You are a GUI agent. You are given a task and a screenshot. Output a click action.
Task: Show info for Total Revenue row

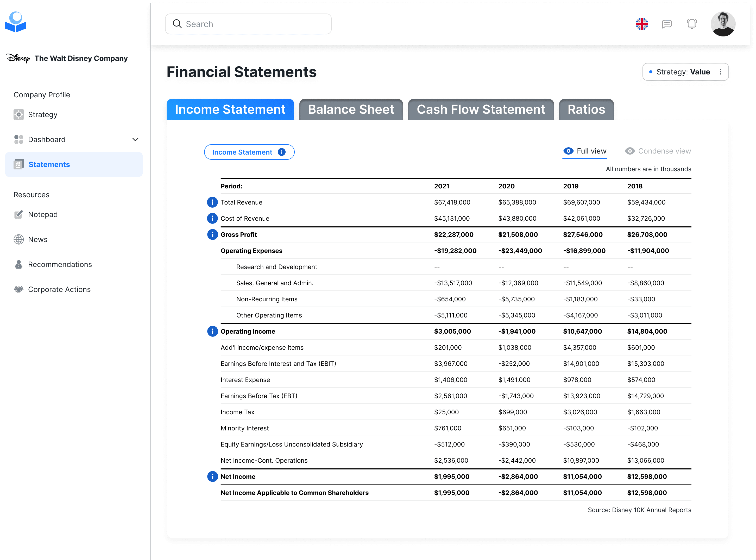[x=212, y=202]
